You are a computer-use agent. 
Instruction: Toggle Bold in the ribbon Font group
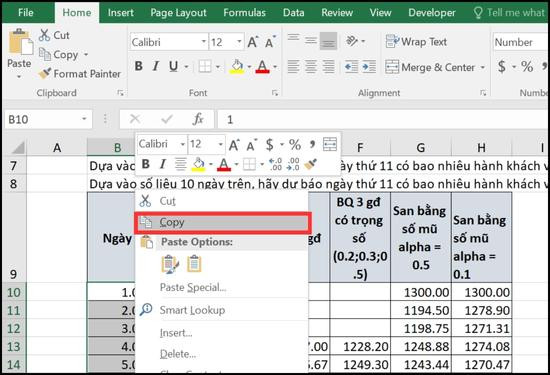[x=139, y=66]
